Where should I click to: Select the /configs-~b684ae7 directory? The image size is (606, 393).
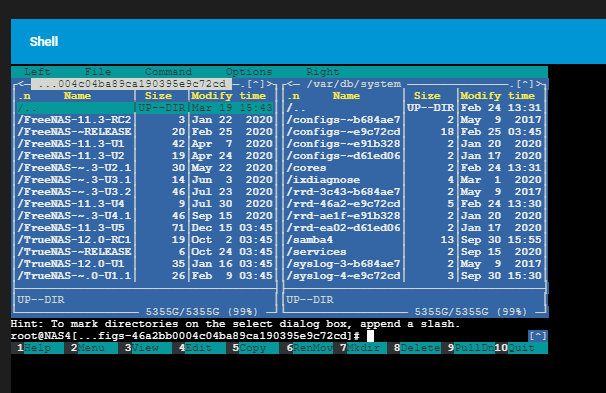click(x=414, y=120)
